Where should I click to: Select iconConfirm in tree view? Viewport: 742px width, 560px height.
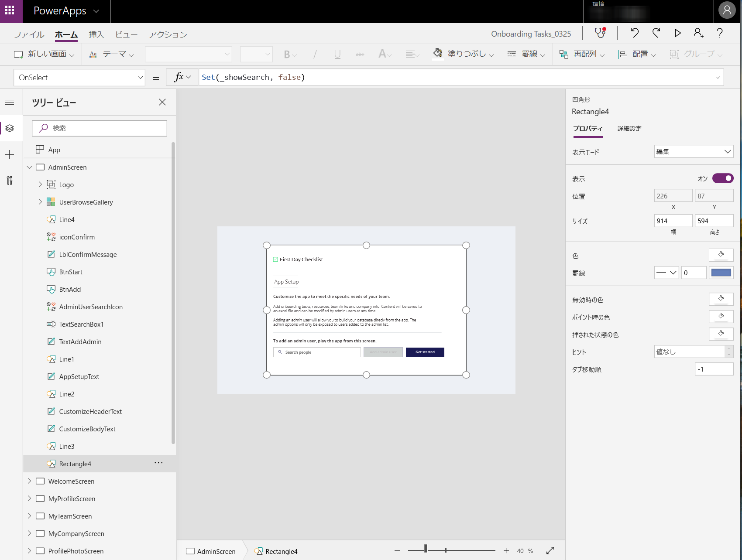[100, 237]
